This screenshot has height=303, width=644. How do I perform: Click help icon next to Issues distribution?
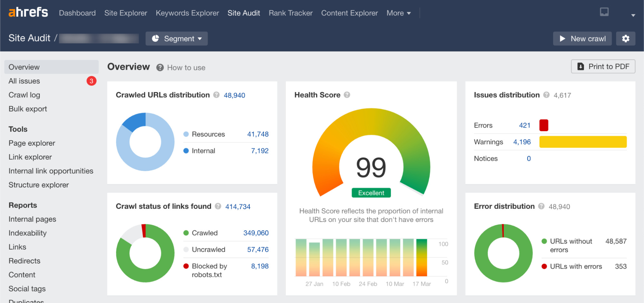(546, 95)
